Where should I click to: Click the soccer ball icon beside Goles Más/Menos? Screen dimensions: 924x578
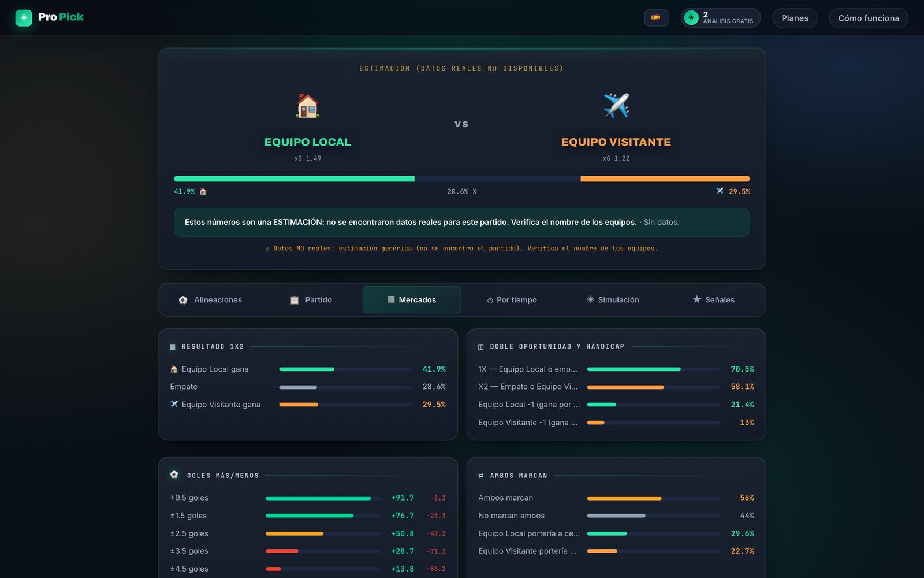pyautogui.click(x=174, y=475)
